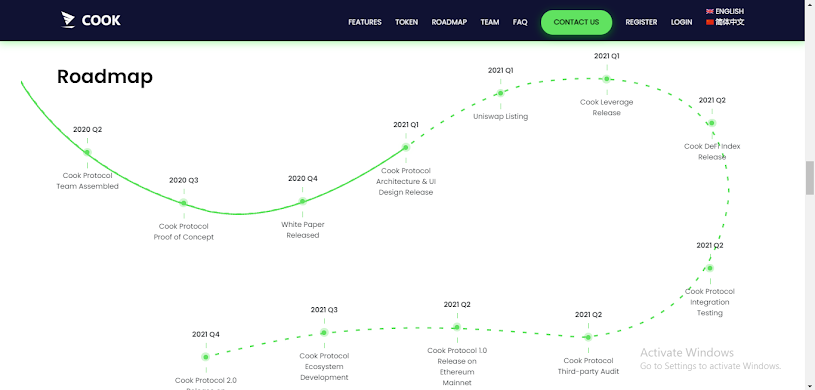Select the 2020 Q3 Proof of Concept marker
The image size is (815, 390).
click(183, 203)
